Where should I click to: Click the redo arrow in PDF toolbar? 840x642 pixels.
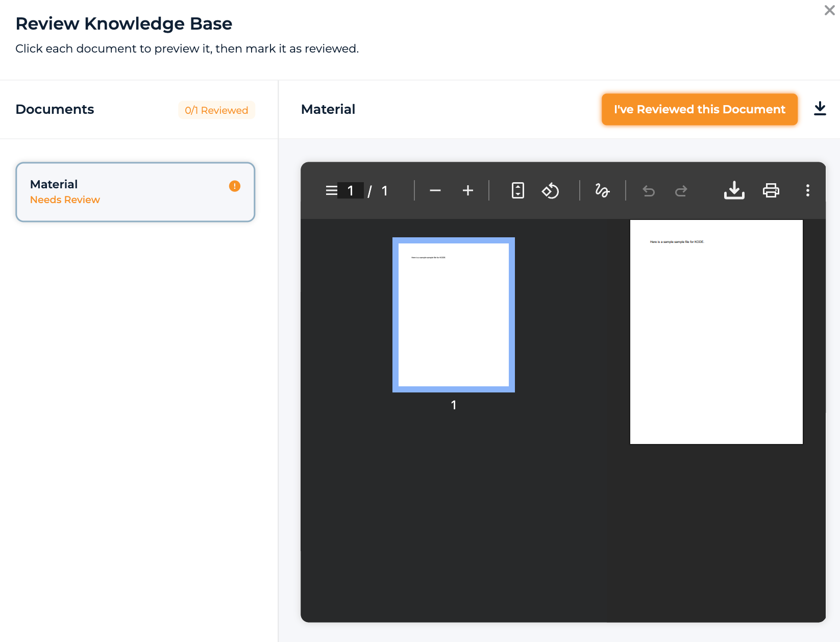[681, 191]
